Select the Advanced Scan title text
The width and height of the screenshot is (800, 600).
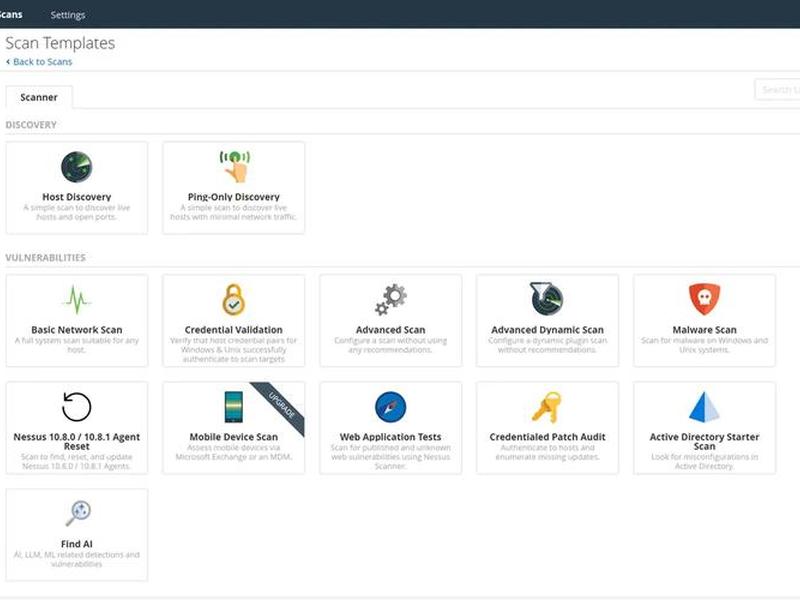click(391, 330)
